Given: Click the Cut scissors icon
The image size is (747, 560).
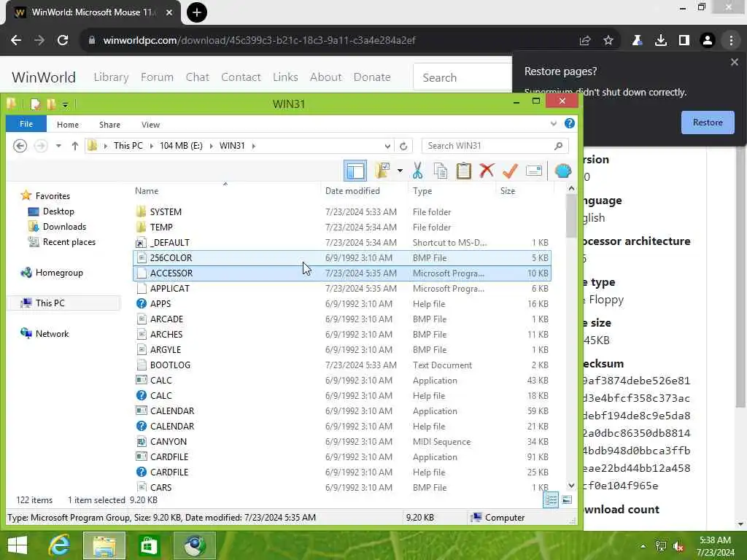Looking at the screenshot, I should (417, 171).
